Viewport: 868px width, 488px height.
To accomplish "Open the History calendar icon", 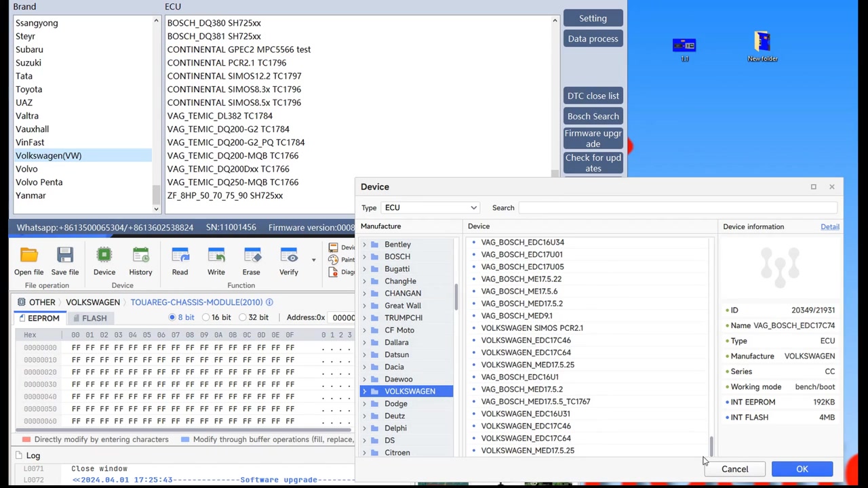I will coord(140,256).
